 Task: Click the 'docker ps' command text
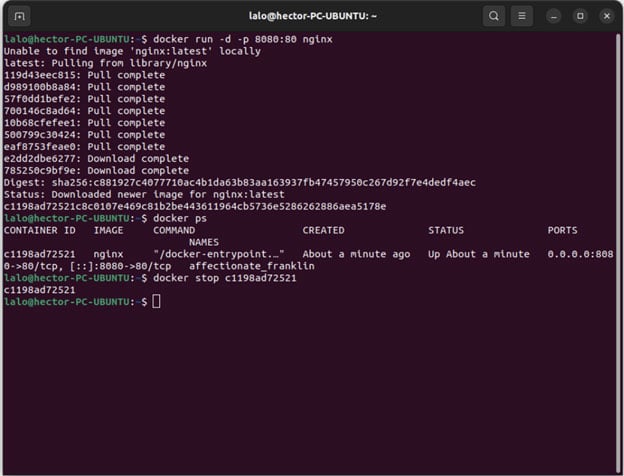point(180,218)
